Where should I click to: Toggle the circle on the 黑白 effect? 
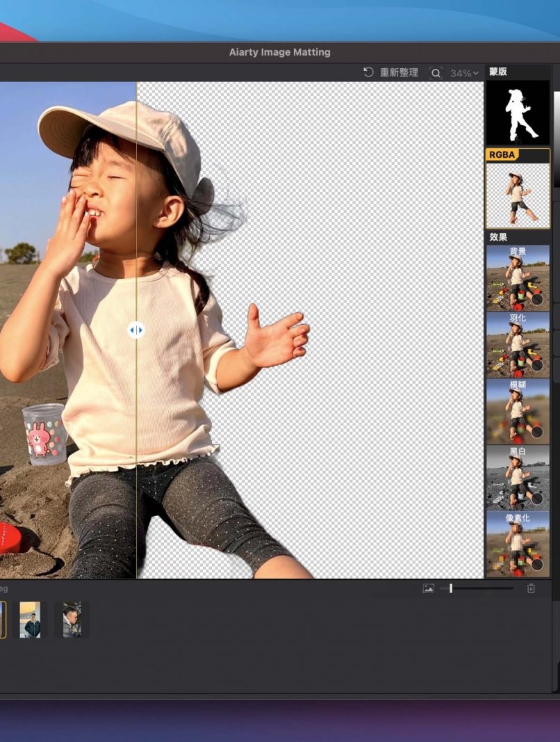[537, 499]
